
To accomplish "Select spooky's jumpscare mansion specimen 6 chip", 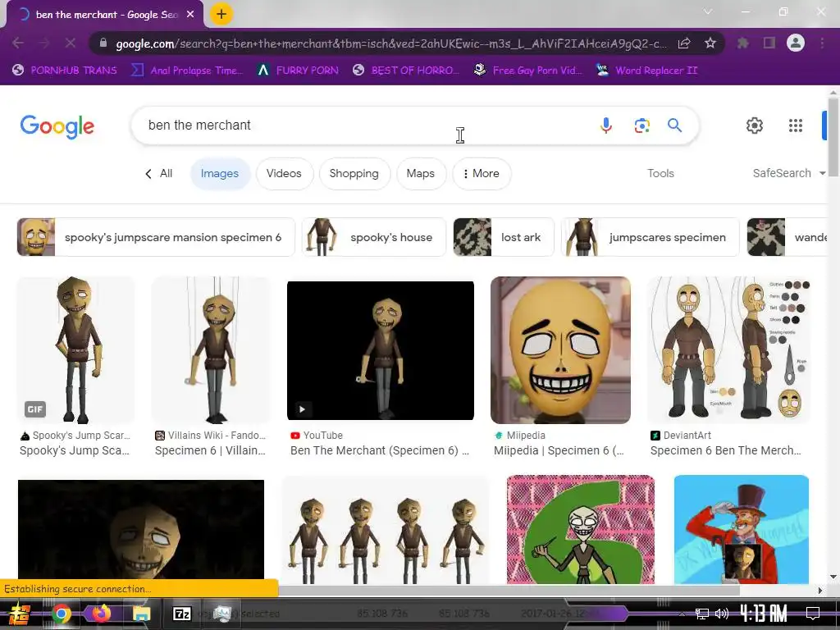I will click(x=156, y=237).
